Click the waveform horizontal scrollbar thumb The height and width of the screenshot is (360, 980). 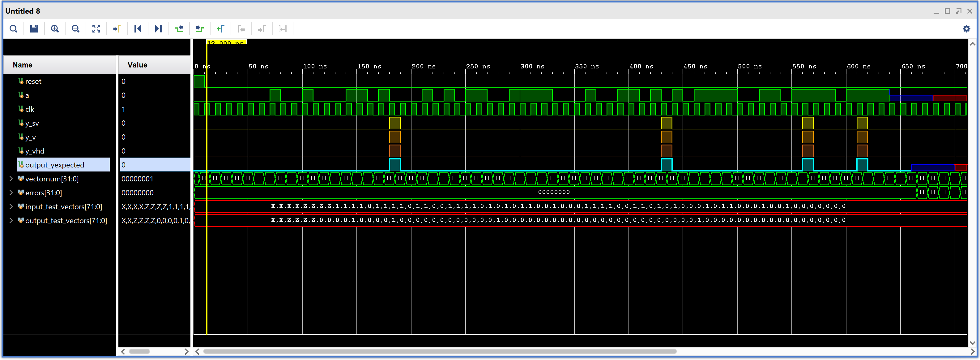pos(439,351)
